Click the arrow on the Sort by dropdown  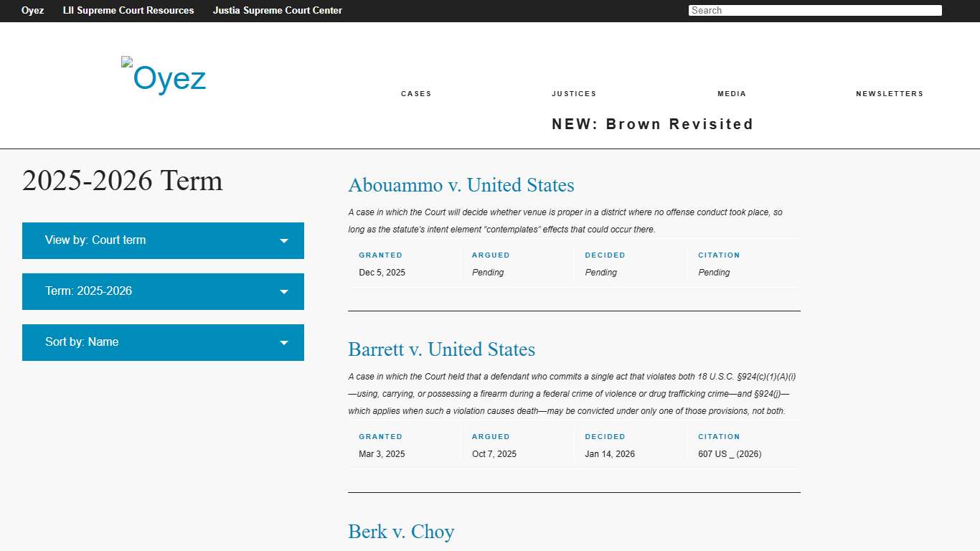pos(284,343)
